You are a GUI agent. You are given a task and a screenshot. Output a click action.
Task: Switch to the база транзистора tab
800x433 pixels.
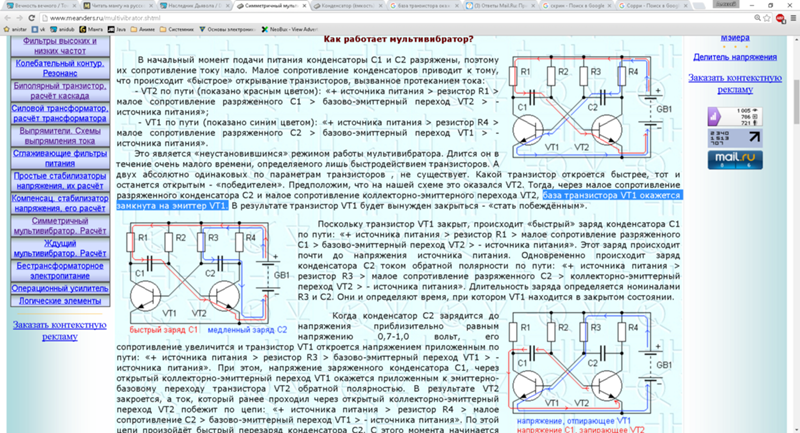click(423, 6)
